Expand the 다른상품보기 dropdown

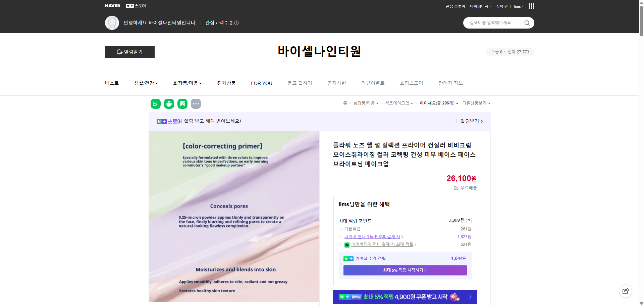click(x=476, y=103)
